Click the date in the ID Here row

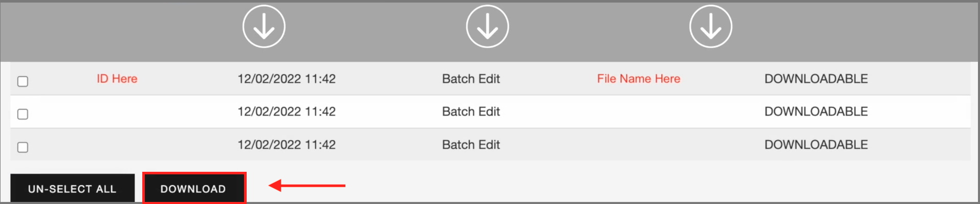pyautogui.click(x=287, y=79)
